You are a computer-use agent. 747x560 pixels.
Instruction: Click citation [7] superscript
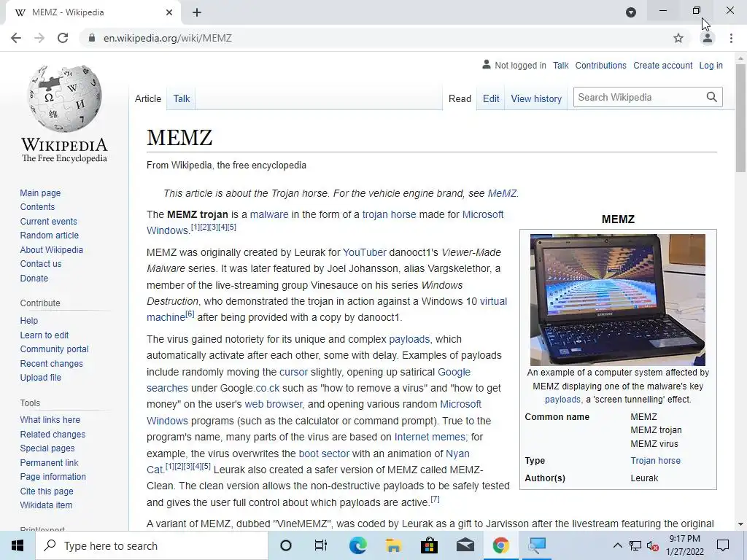click(x=435, y=499)
